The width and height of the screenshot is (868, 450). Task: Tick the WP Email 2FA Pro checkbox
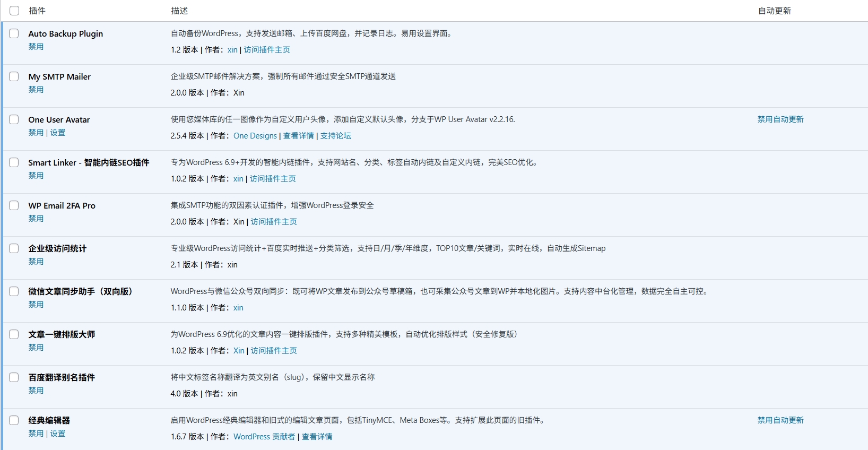(x=14, y=205)
